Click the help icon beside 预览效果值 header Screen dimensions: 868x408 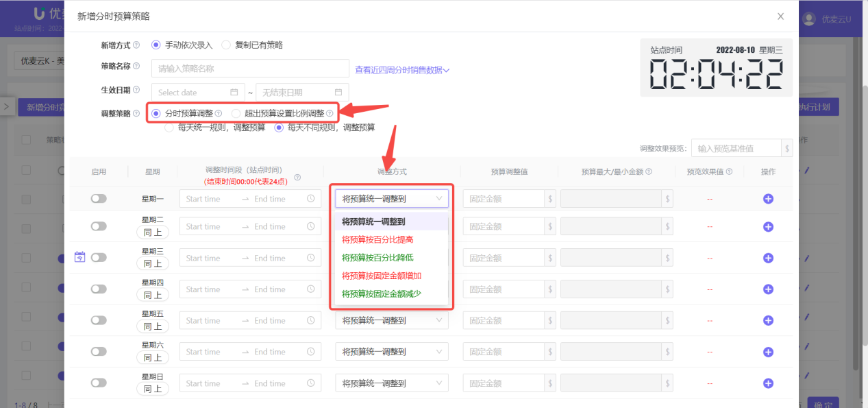click(730, 172)
